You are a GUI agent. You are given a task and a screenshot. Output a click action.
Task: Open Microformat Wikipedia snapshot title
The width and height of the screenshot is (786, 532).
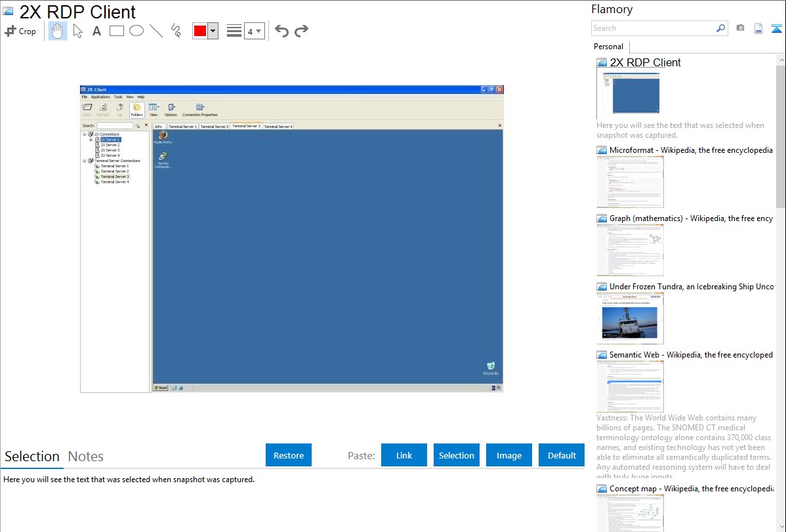(x=691, y=150)
